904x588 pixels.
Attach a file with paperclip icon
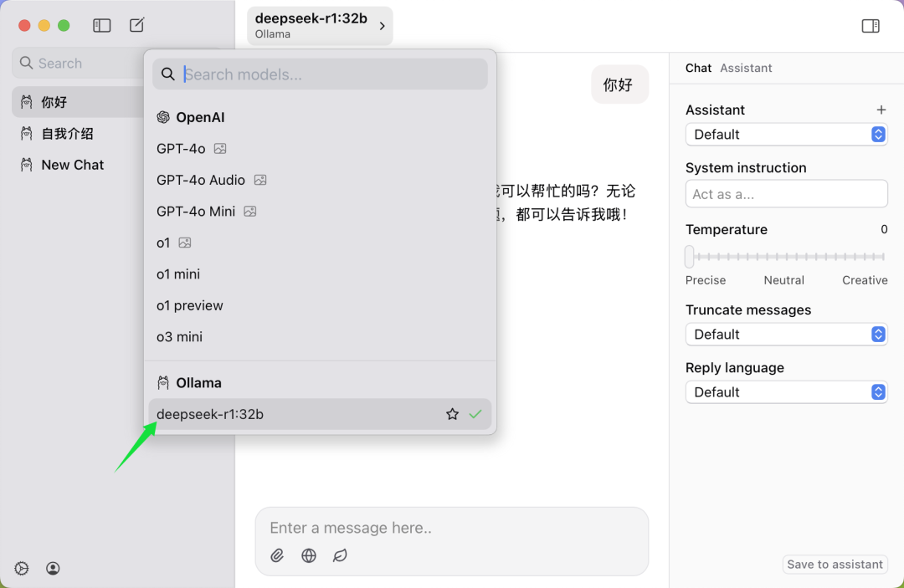[x=277, y=555]
